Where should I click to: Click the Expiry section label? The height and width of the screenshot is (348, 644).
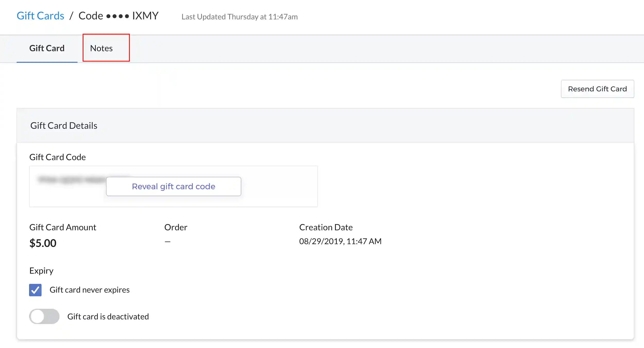[x=41, y=271]
